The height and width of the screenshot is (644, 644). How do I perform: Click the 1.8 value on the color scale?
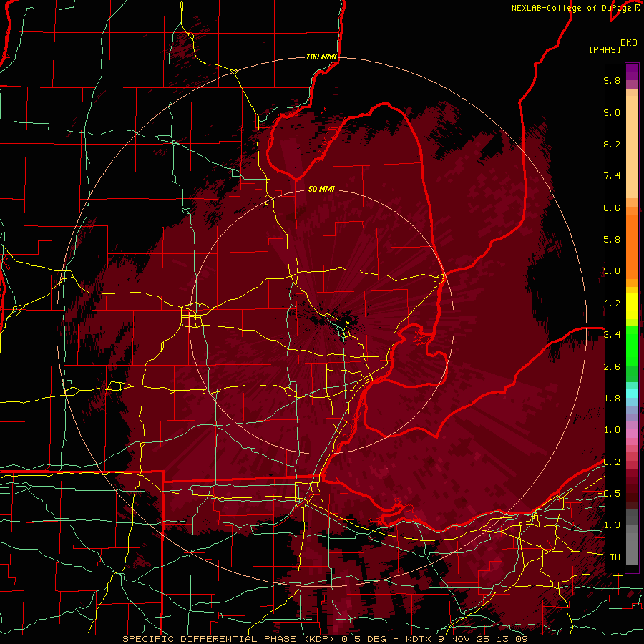(612, 399)
